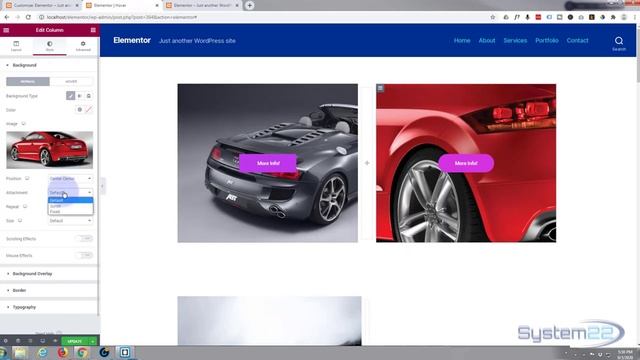Open page Settings gear in bottom bar
This screenshot has height=360, width=640.
6,341
